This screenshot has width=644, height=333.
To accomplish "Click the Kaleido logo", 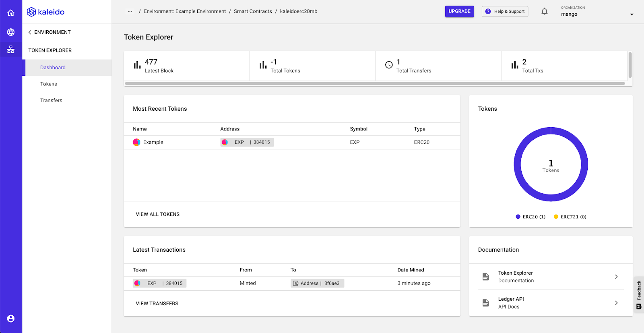I will point(45,12).
